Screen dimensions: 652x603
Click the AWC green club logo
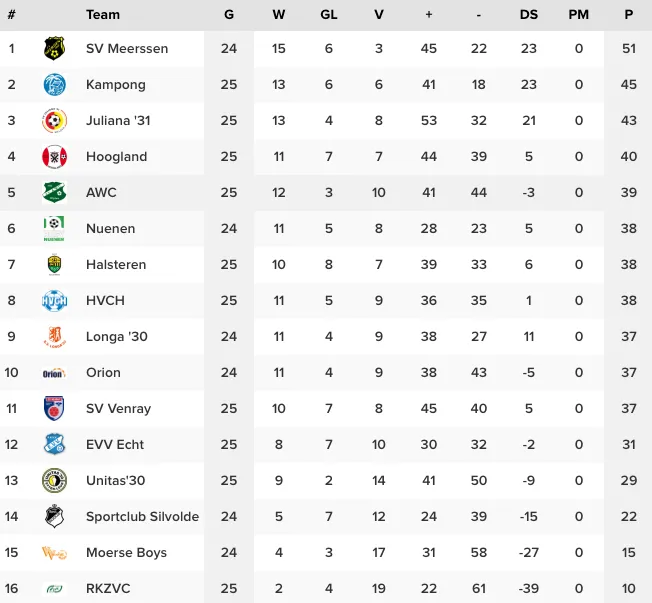(54, 193)
